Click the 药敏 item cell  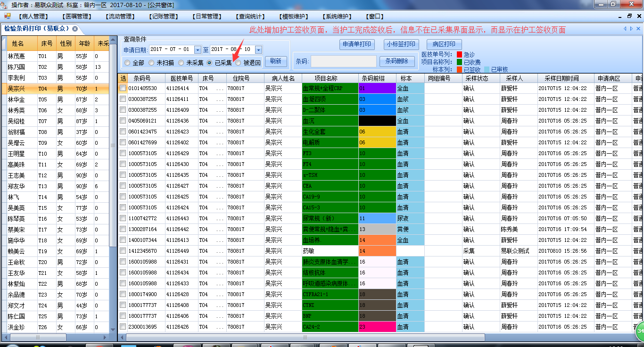(x=330, y=251)
